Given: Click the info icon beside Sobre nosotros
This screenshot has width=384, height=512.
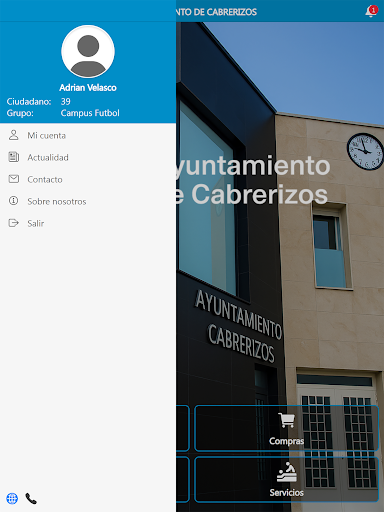Looking at the screenshot, I should [13, 201].
